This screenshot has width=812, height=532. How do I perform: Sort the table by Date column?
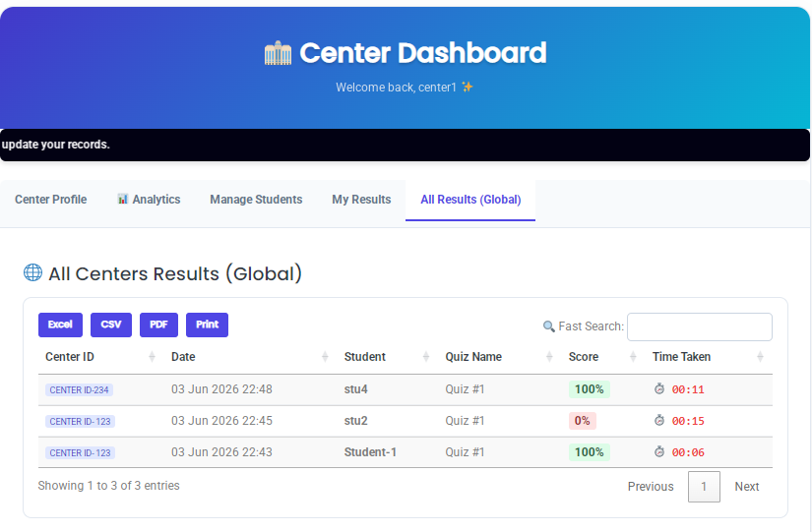(x=251, y=357)
